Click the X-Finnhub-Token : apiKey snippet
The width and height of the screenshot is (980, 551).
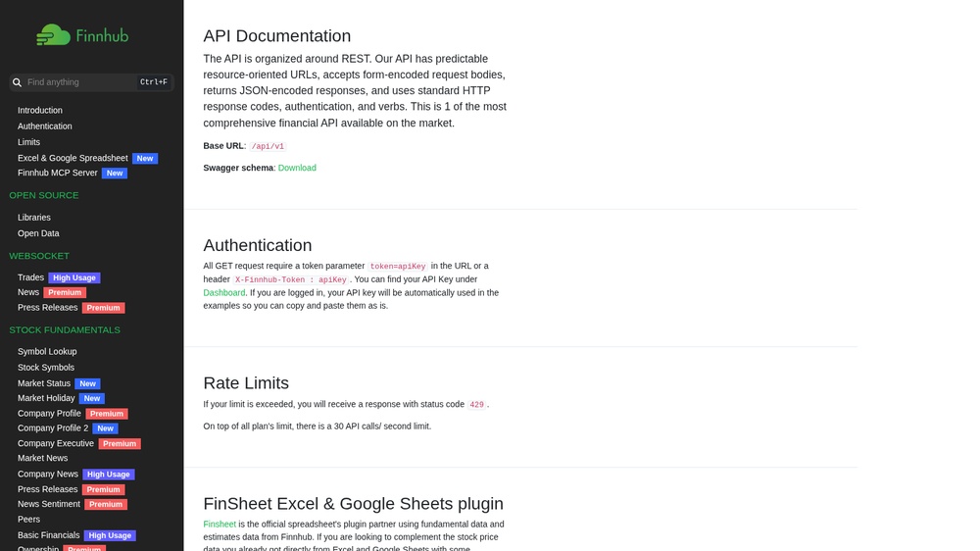291,279
